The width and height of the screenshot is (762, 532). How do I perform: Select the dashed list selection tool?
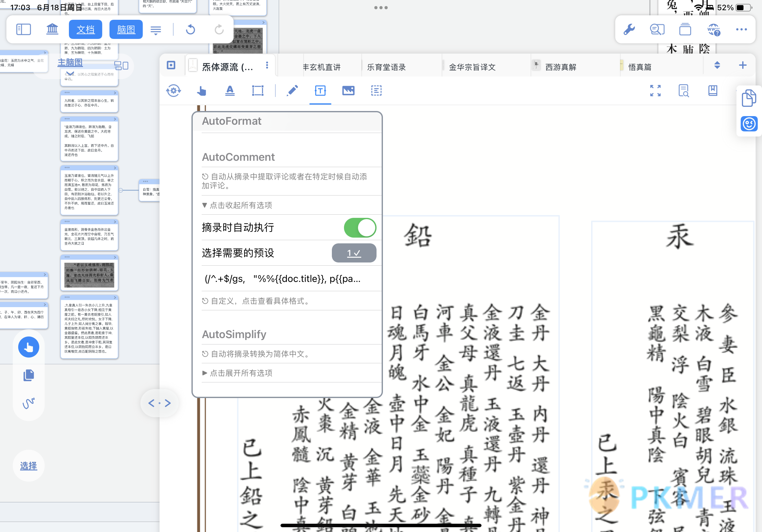click(376, 90)
